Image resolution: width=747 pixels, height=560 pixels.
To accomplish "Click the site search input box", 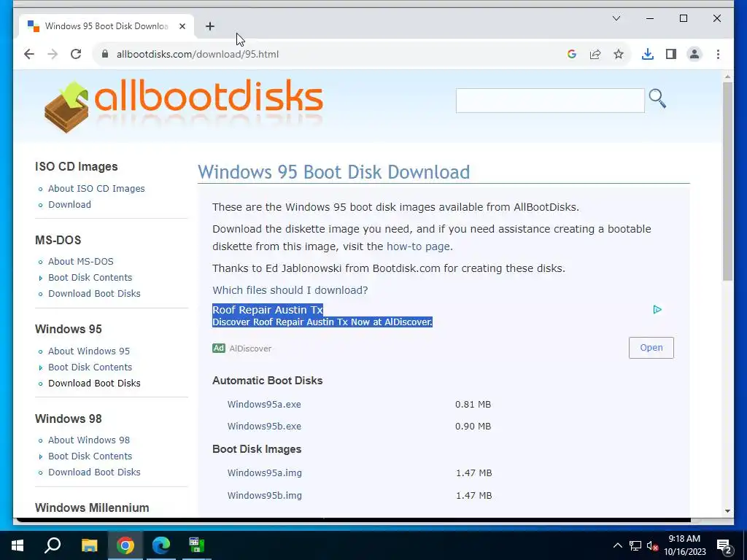I will tap(550, 101).
